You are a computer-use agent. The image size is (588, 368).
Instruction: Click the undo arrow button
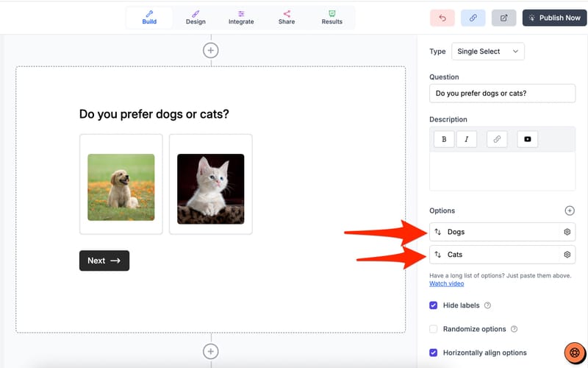coord(442,18)
